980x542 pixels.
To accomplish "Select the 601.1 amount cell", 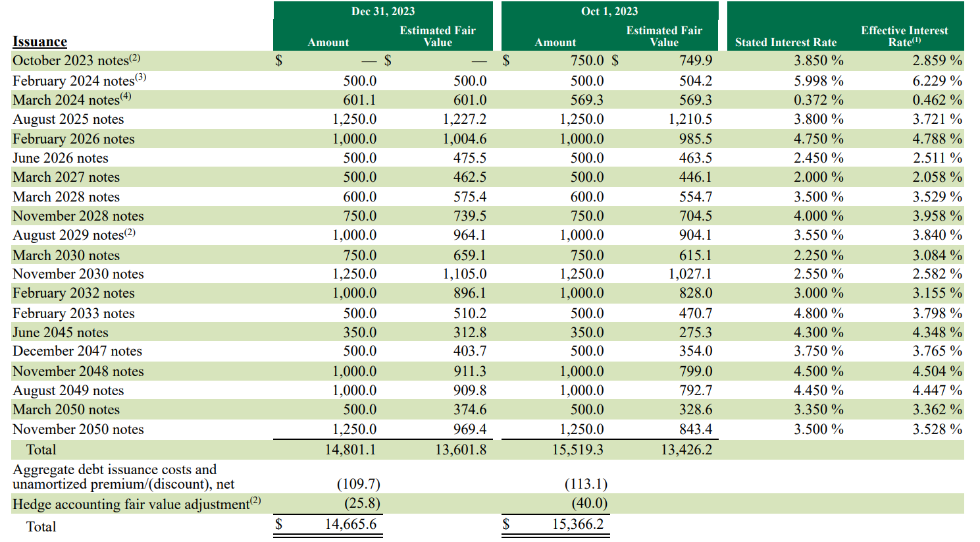I will [359, 99].
